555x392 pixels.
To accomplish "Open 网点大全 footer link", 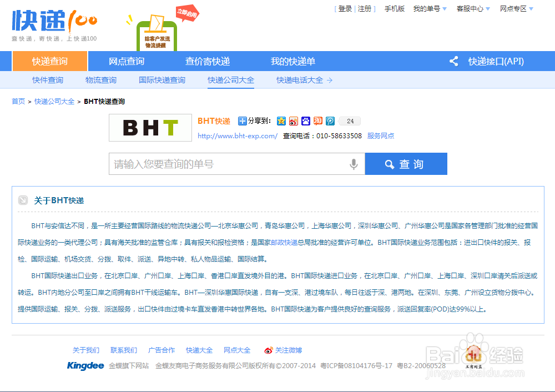I will click(237, 350).
